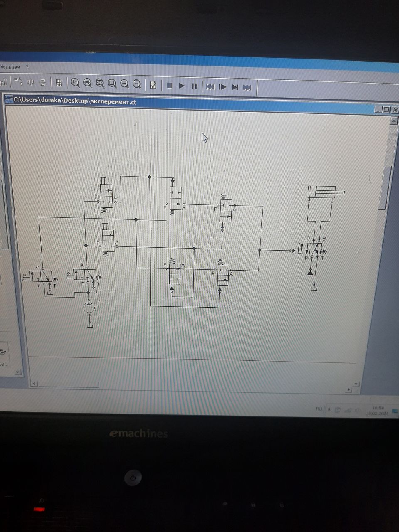
Task: Select the double acting cylinder symbol
Action: point(326,192)
